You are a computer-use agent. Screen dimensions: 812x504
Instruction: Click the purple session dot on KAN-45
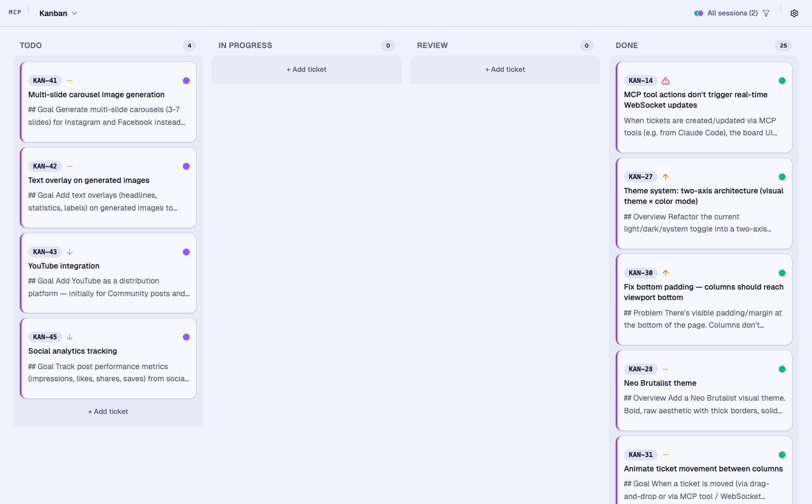point(186,337)
